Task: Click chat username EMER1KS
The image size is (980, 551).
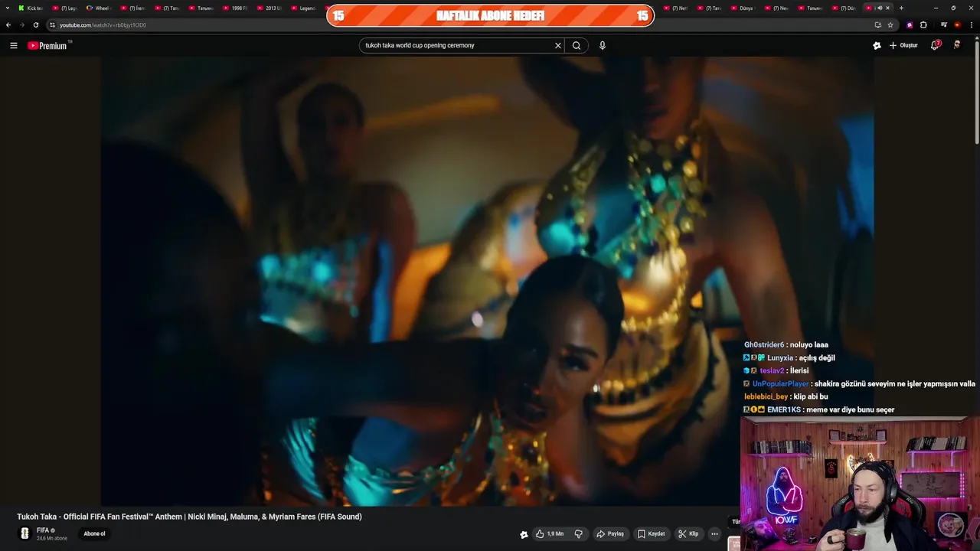Action: [784, 409]
